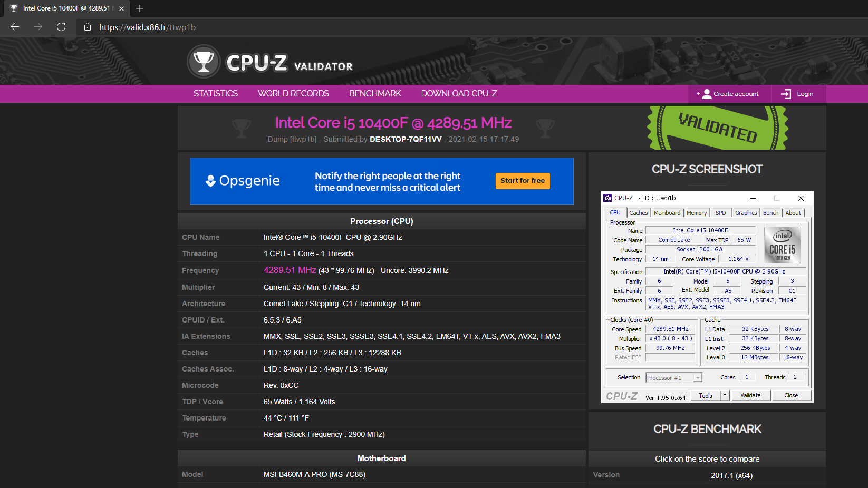Click the Rev. 0xCC microcode value
Image resolution: width=868 pixels, height=488 pixels.
click(281, 385)
